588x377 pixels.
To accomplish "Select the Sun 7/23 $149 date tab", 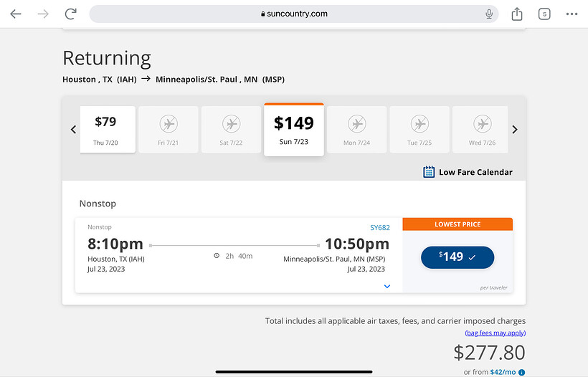I will [x=294, y=130].
